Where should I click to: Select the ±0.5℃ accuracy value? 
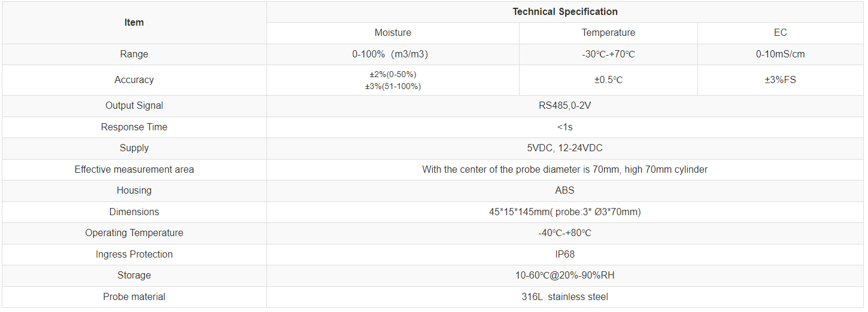(x=608, y=80)
